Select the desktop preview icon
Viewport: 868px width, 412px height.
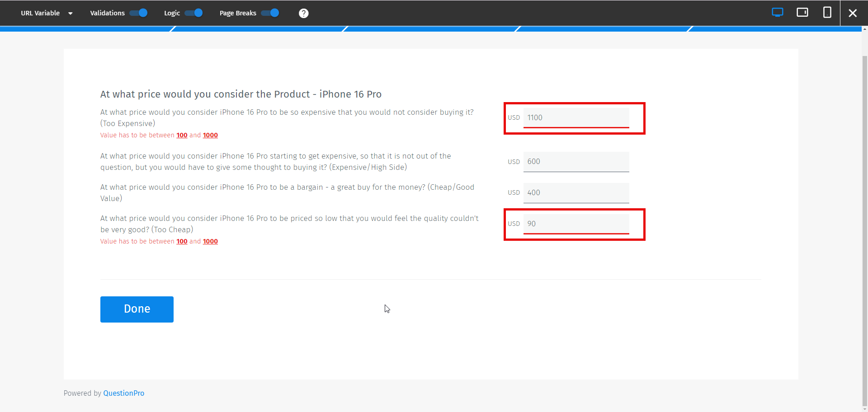point(778,12)
